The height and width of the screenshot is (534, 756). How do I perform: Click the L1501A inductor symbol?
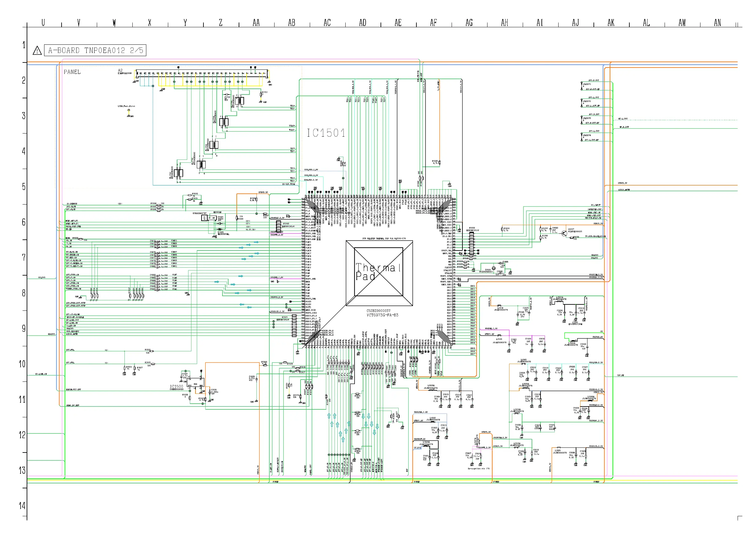click(560, 301)
